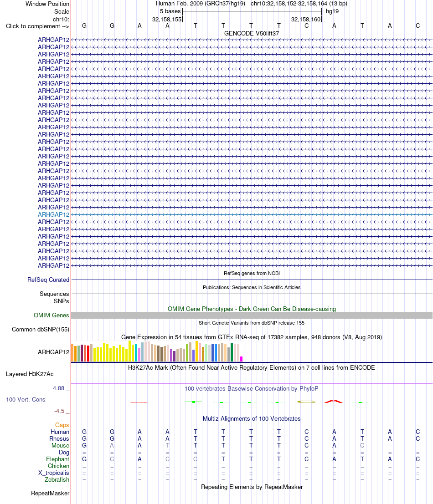Click the gray OMIM Genes item bar

[x=252, y=316]
